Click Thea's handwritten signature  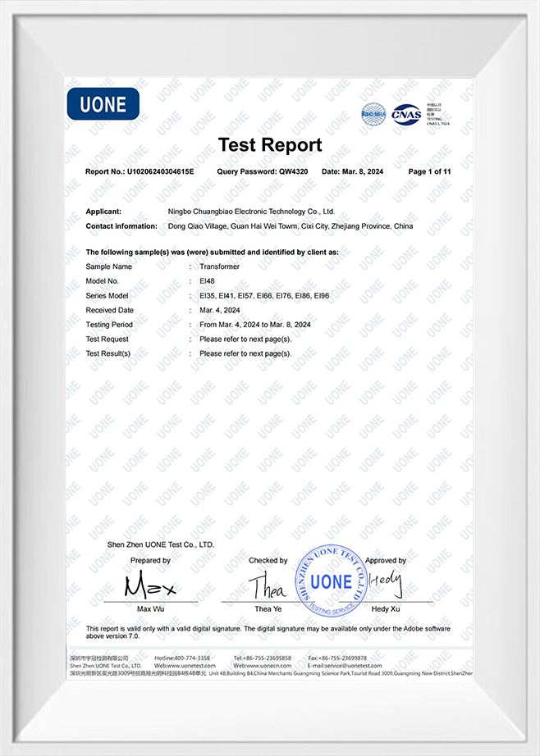[x=267, y=585]
